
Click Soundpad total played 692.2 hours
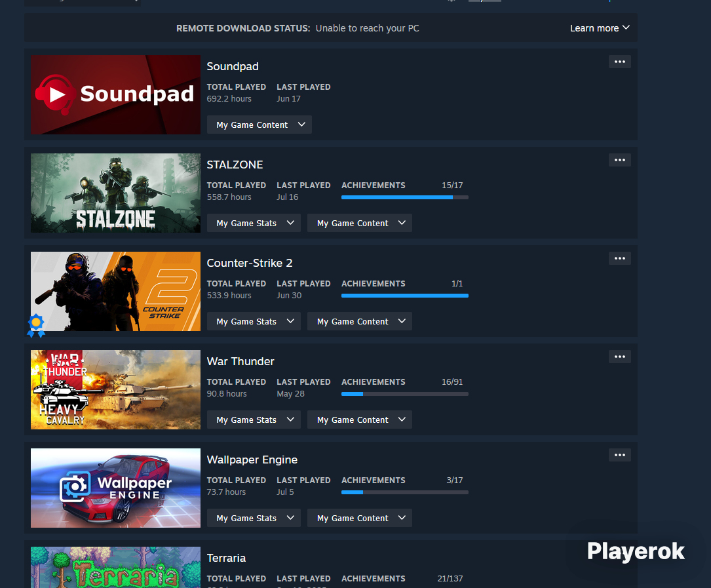coord(229,98)
